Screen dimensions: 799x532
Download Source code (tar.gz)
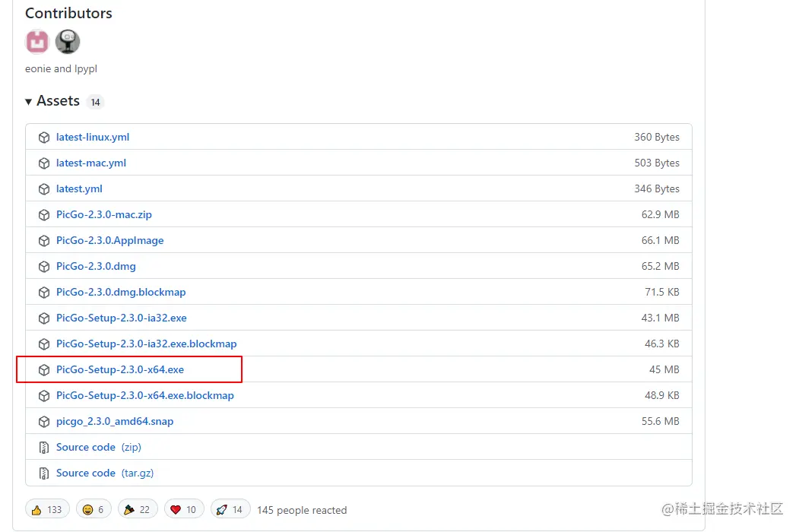point(104,473)
